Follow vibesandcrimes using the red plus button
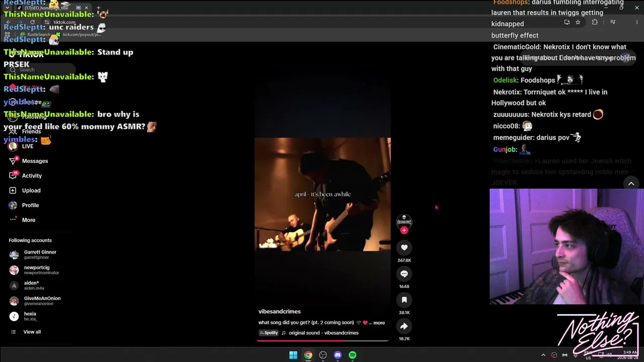This screenshot has width=644, height=362. [x=404, y=230]
